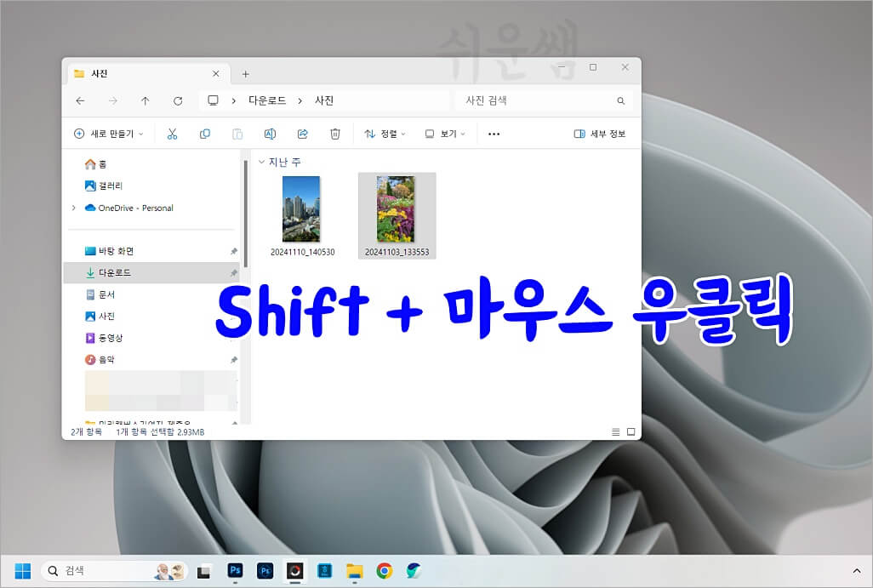Open the second Photoshop taskbar icon
This screenshot has width=873, height=588.
click(x=265, y=571)
